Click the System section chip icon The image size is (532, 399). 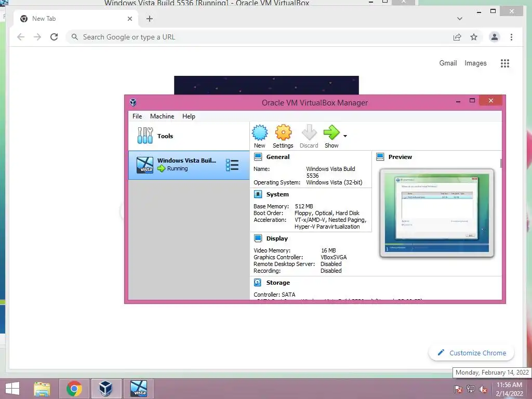[x=258, y=194]
